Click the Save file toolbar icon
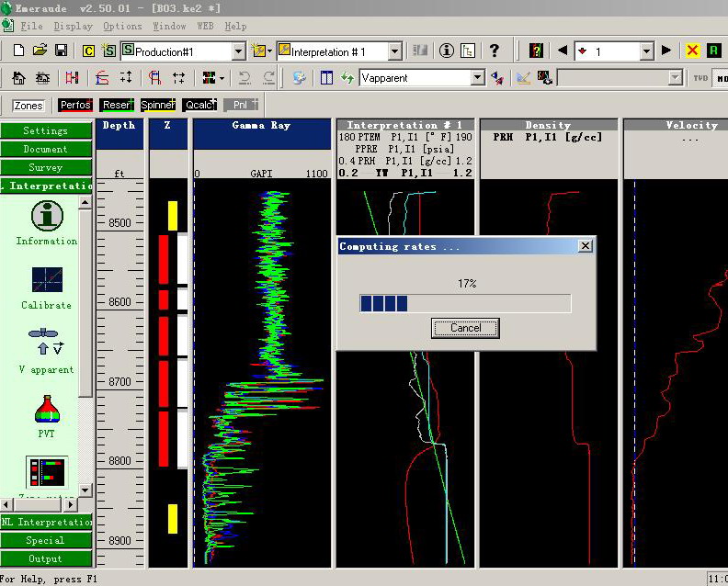This screenshot has height=586, width=728. coord(61,51)
